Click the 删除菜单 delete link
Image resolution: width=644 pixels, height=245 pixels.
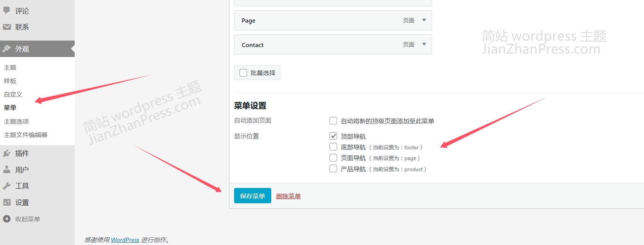[288, 196]
